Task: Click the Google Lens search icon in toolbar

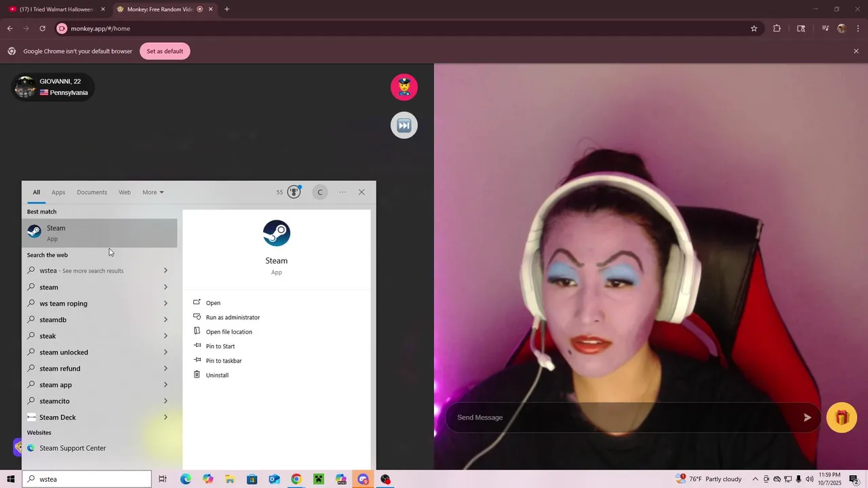Action: [x=801, y=28]
